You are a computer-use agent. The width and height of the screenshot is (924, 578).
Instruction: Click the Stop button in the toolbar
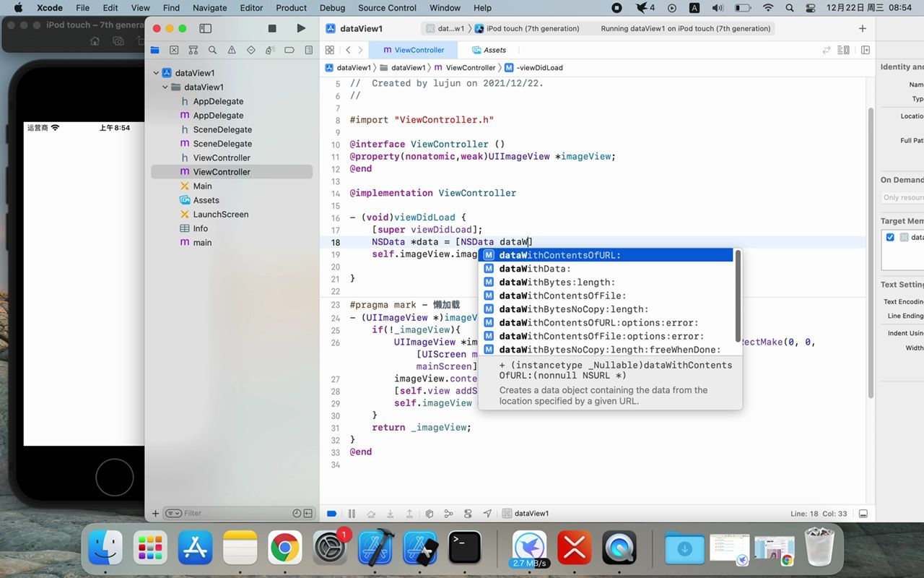[x=272, y=28]
